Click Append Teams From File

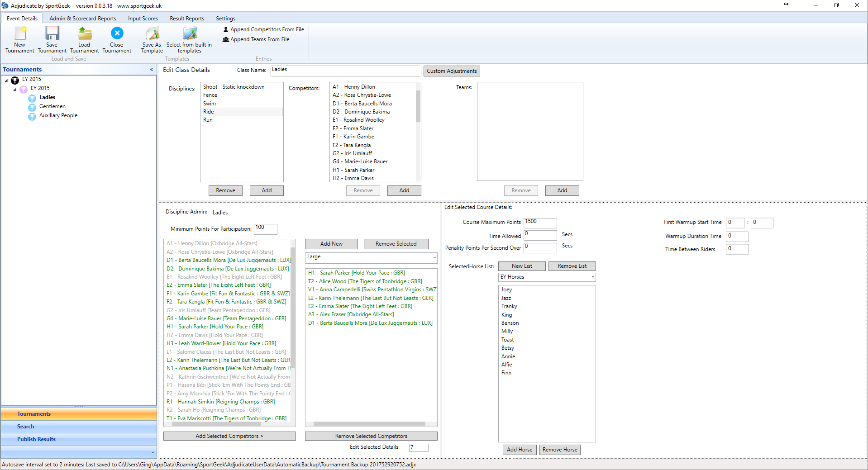[x=256, y=39]
